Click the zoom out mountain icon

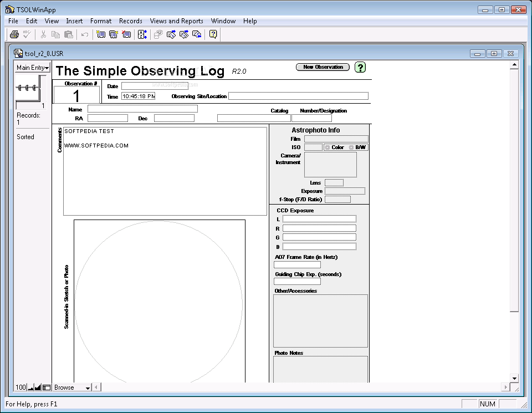31,387
